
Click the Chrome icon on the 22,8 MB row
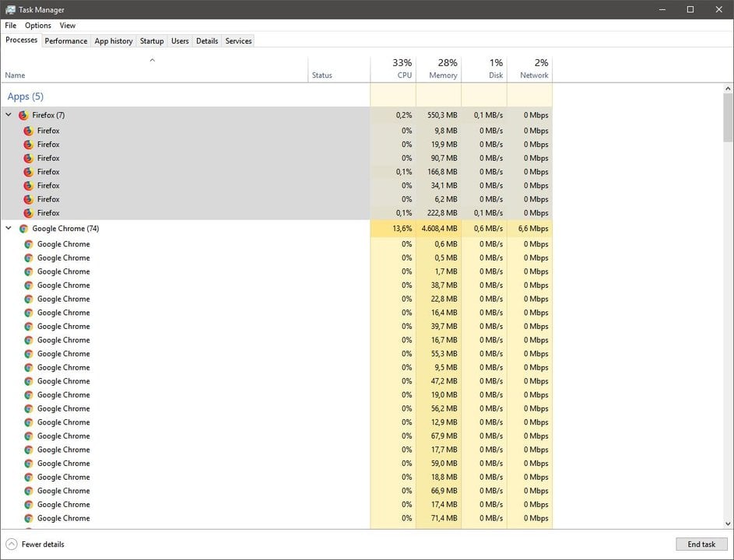click(x=29, y=299)
